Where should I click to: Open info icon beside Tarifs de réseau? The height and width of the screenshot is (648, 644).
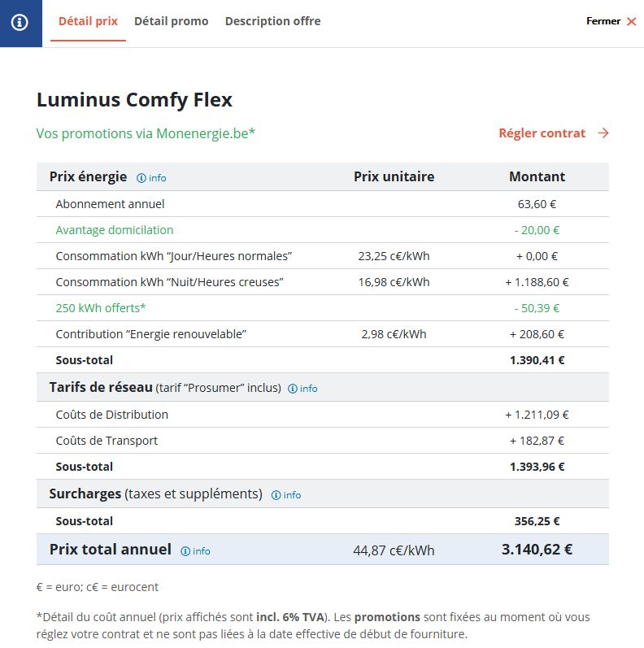(x=292, y=389)
